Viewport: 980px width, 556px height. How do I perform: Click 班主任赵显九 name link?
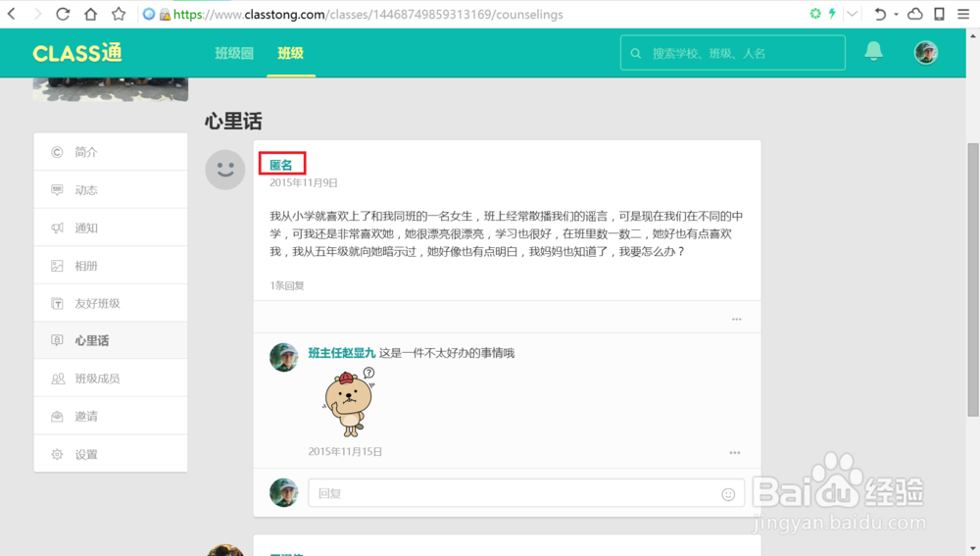click(341, 353)
